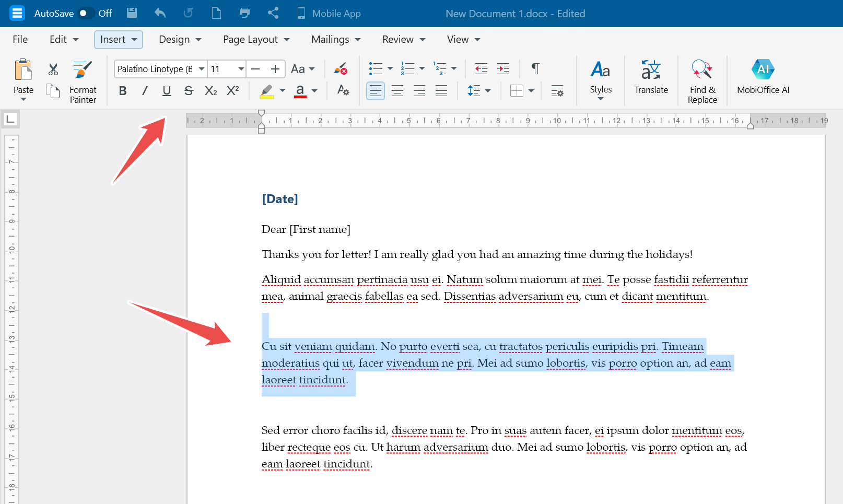The image size is (843, 504).
Task: Click in the font size field
Action: [221, 69]
